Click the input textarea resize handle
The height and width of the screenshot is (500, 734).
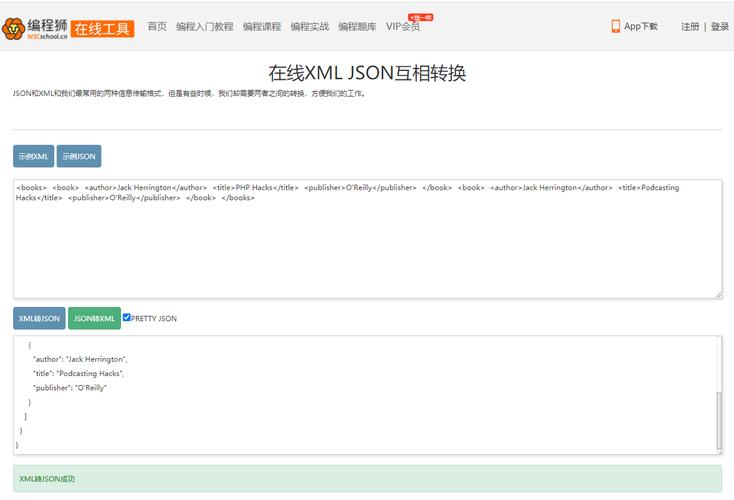pos(719,294)
